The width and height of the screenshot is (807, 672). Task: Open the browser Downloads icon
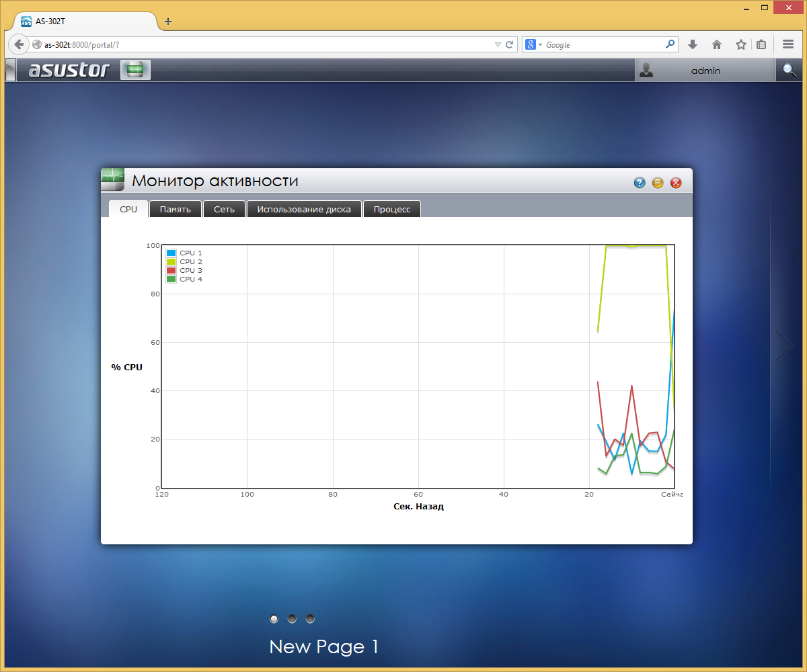(x=693, y=44)
